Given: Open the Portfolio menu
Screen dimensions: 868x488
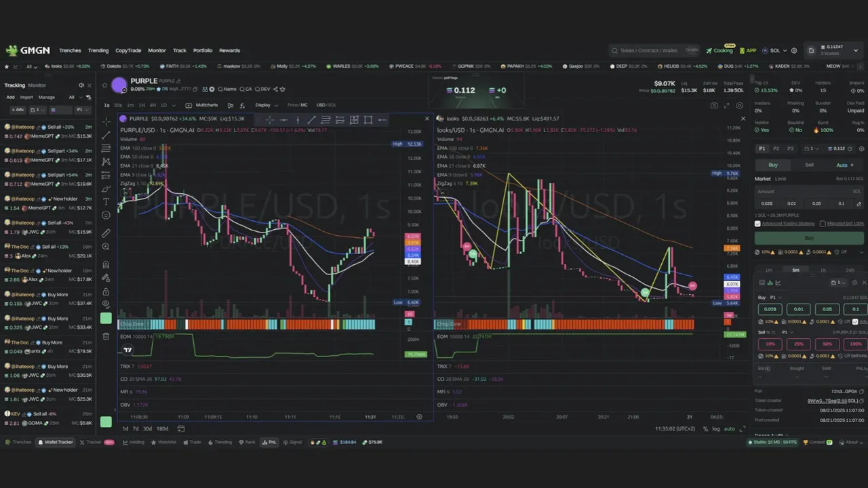Looking at the screenshot, I should 203,50.
